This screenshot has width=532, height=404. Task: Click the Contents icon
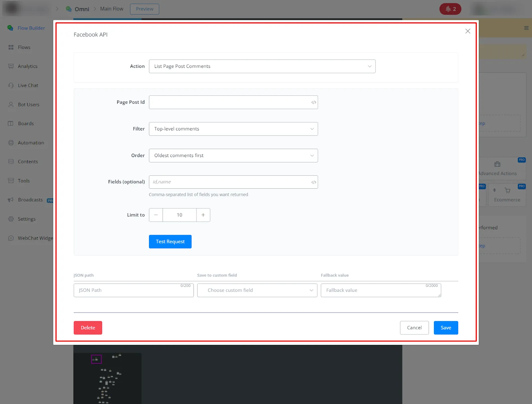pos(11,162)
